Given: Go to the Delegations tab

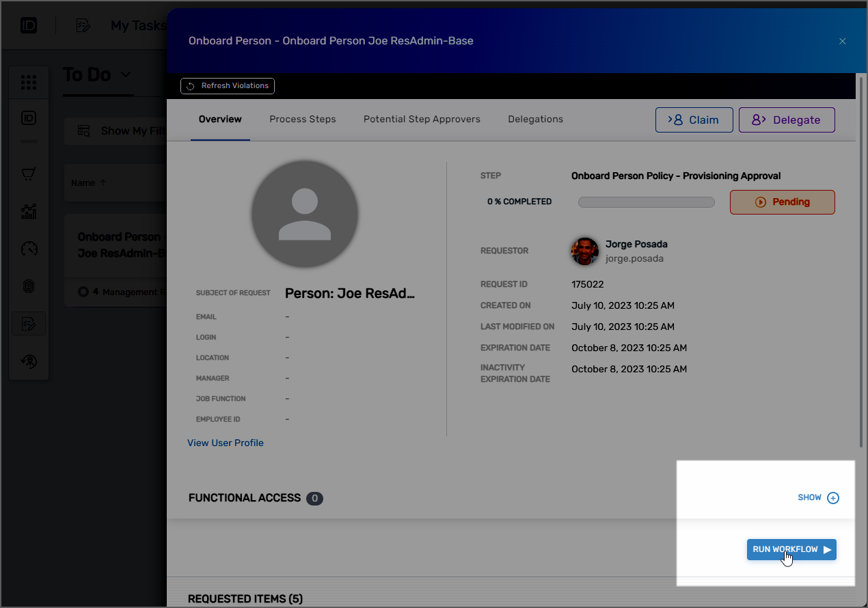Looking at the screenshot, I should coord(535,119).
